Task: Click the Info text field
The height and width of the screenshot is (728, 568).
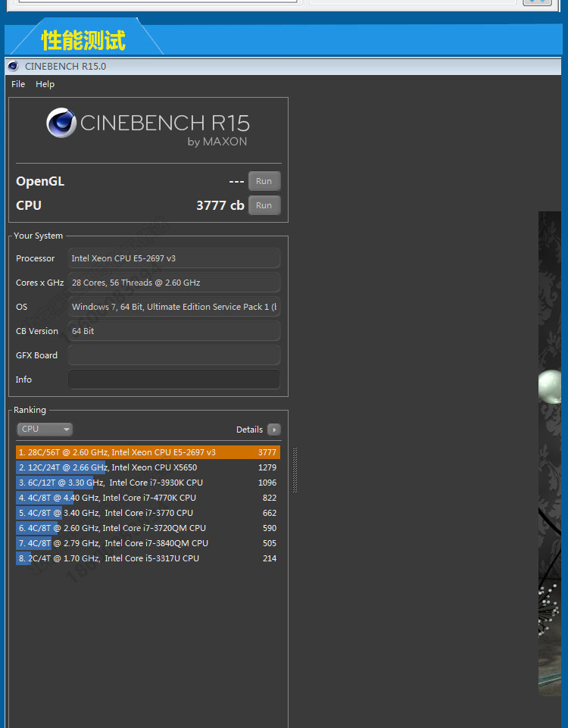Action: pyautogui.click(x=174, y=380)
